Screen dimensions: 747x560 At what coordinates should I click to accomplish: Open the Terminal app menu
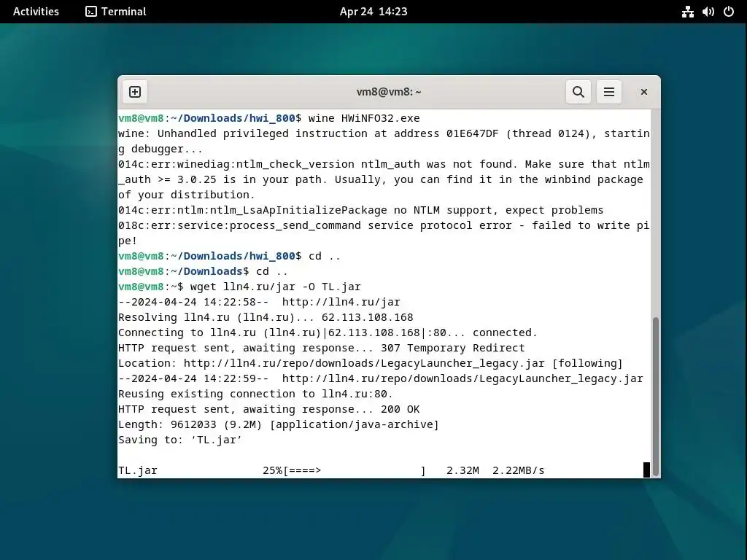pyautogui.click(x=116, y=12)
